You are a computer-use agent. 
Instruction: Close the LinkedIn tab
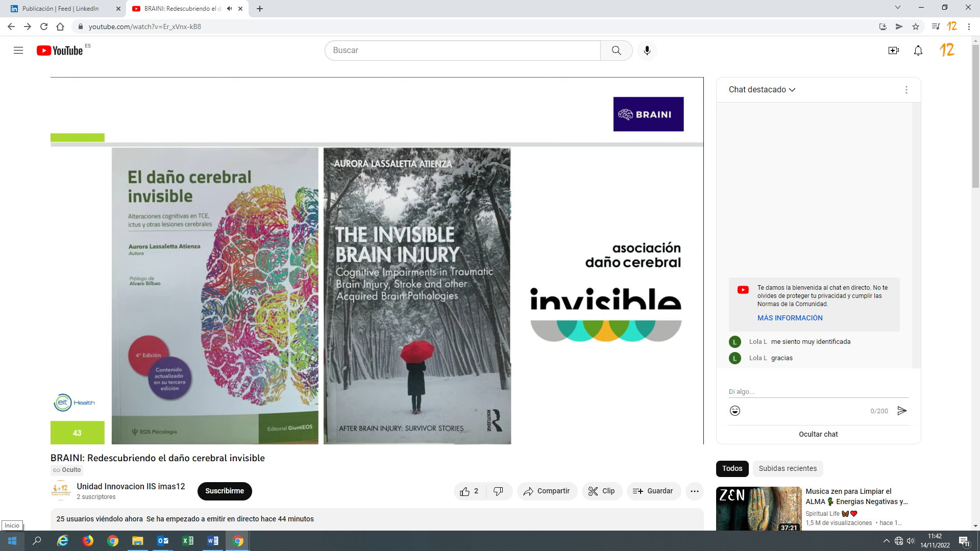tap(118, 9)
